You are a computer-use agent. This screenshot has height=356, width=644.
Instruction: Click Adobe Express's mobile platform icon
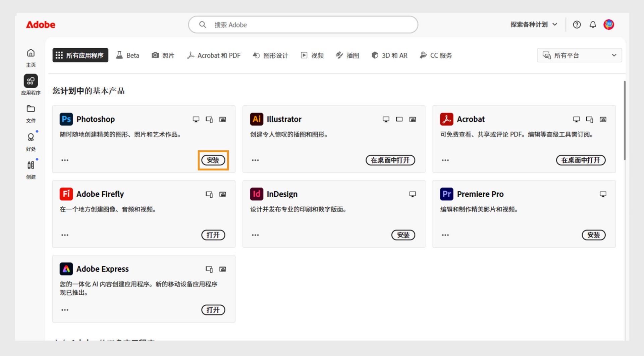coord(209,269)
